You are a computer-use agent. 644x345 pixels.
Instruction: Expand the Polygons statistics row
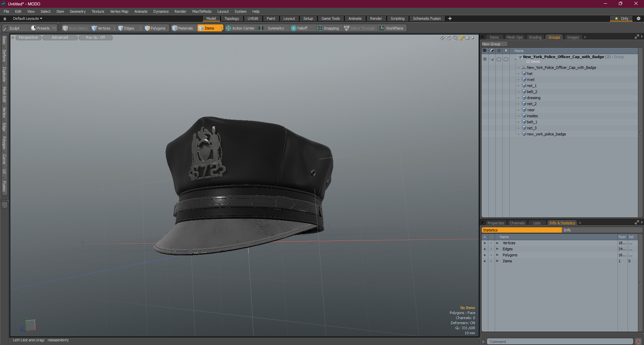tap(497, 255)
